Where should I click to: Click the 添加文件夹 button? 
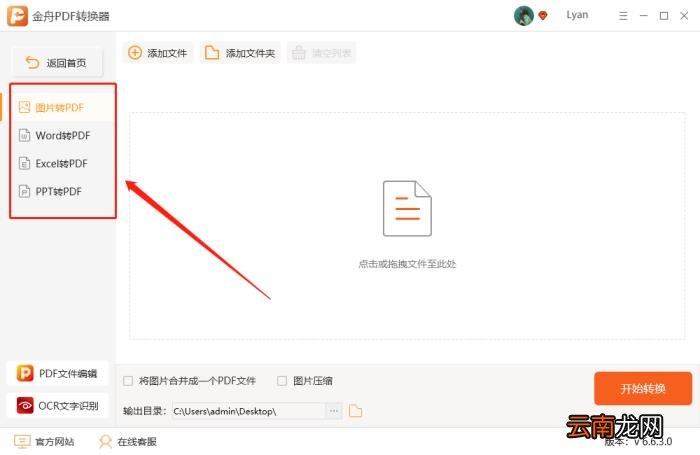tap(240, 53)
